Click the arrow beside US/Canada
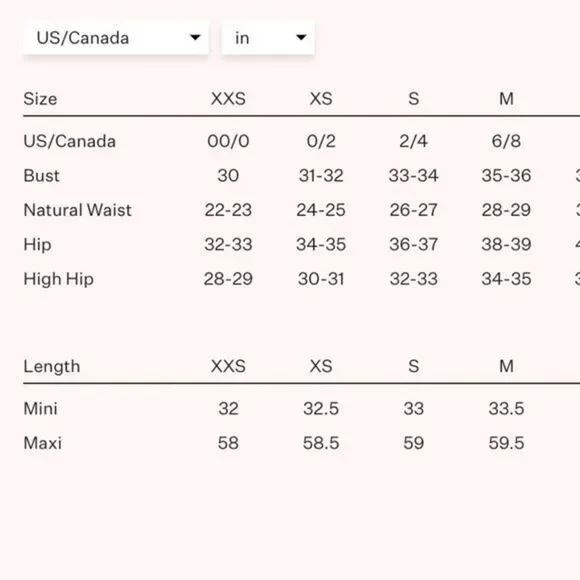This screenshot has height=580, width=580. (x=195, y=37)
